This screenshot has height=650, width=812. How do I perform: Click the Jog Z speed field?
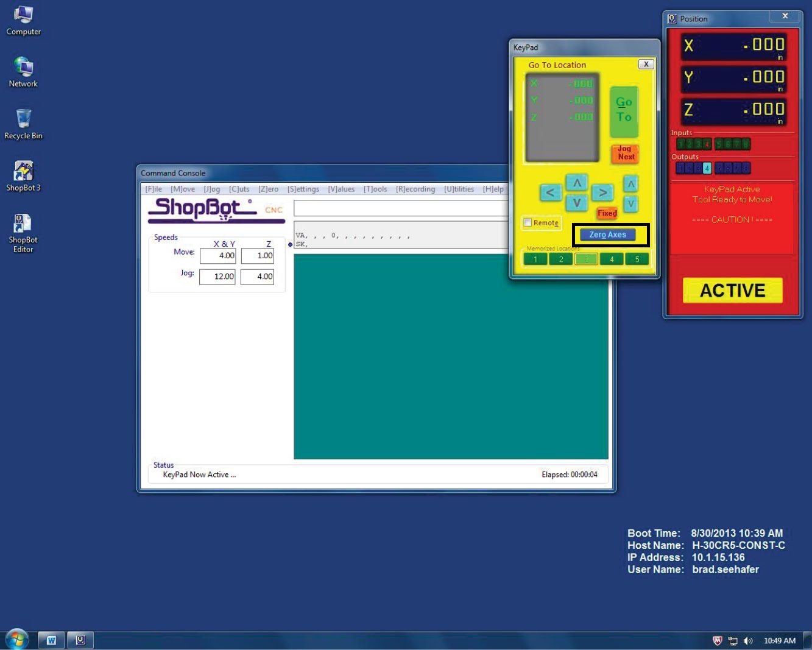(257, 277)
